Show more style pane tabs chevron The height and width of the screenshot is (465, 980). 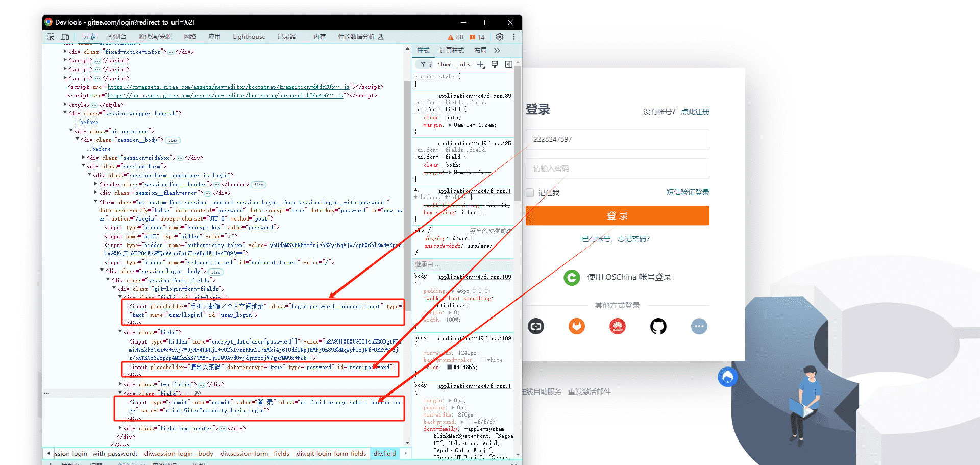[497, 51]
